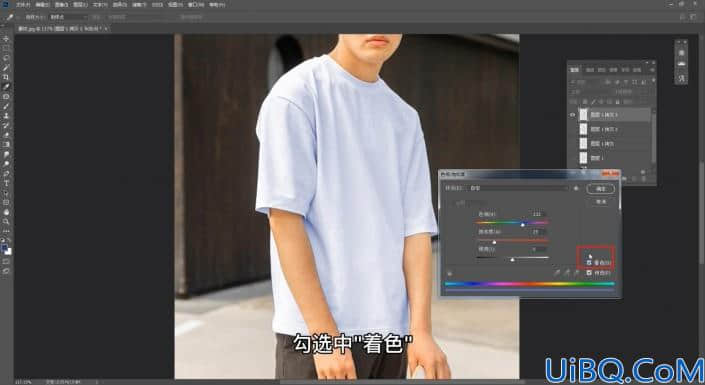705x385 pixels.
Task: Expand the collapsed right dock arrows
Action: coord(679,41)
